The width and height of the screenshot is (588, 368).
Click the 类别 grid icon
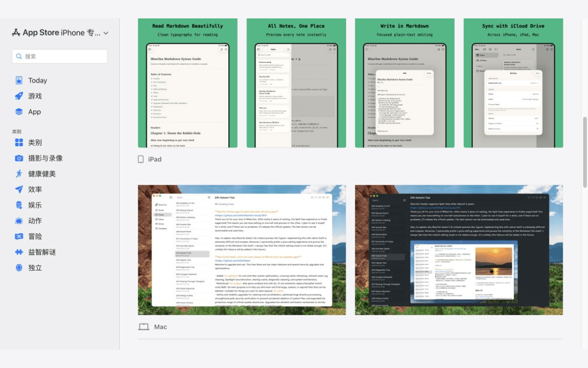pyautogui.click(x=19, y=143)
